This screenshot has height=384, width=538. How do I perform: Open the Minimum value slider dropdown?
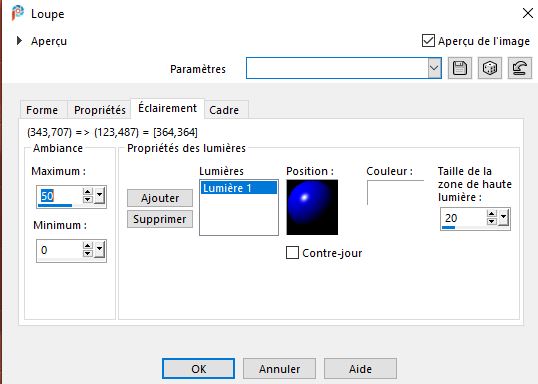(x=100, y=250)
